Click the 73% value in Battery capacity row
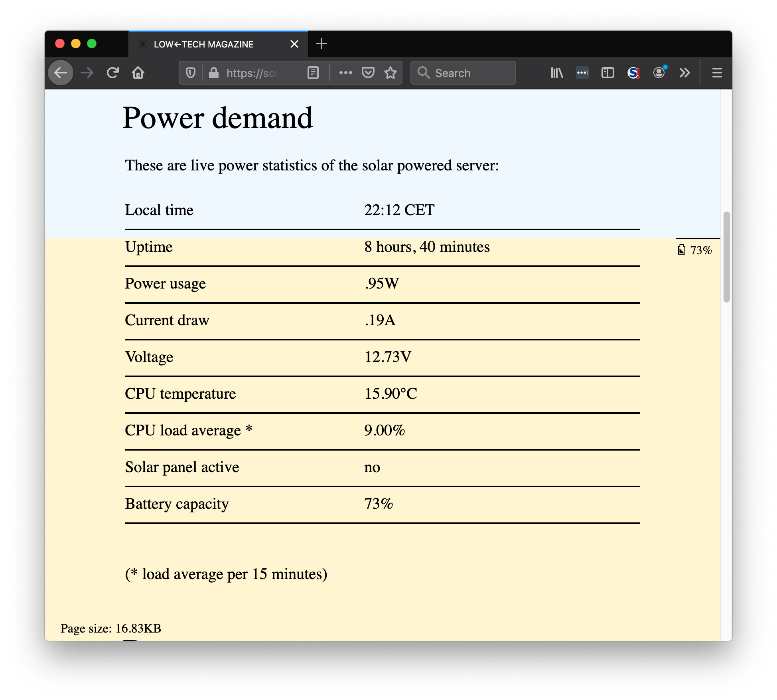Viewport: 777px width, 700px height. coord(379,504)
